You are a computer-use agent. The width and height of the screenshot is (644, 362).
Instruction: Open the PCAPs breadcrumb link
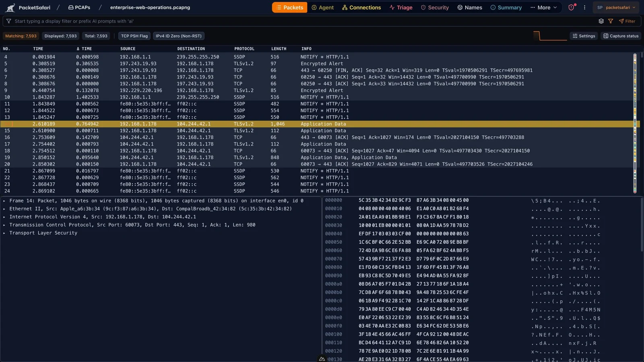[x=79, y=7]
